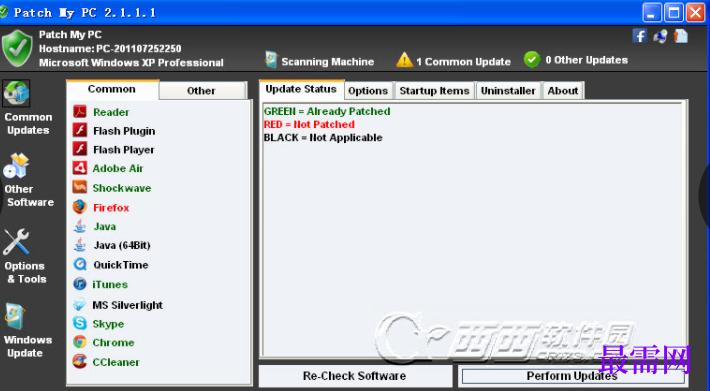Screen dimensions: 710x391
Task: Open the Options tab
Action: click(369, 91)
